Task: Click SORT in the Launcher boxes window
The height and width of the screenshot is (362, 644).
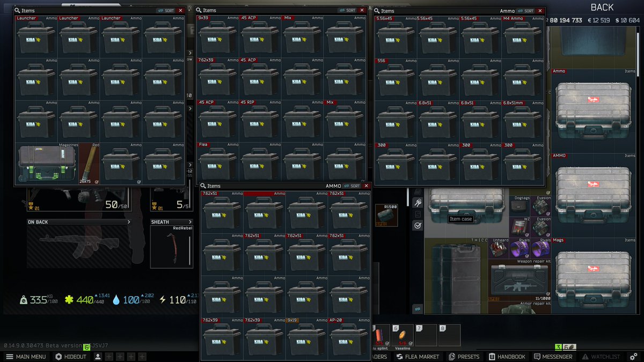Action: [166, 10]
